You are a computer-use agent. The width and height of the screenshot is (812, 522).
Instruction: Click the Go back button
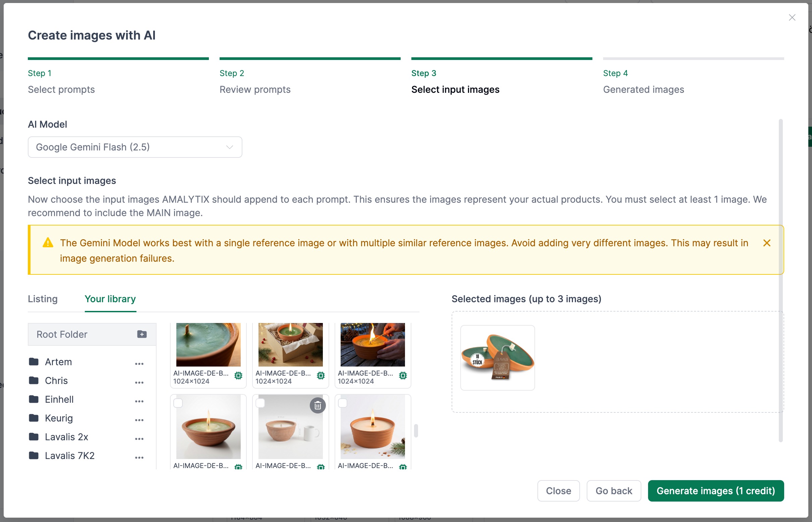(x=614, y=491)
